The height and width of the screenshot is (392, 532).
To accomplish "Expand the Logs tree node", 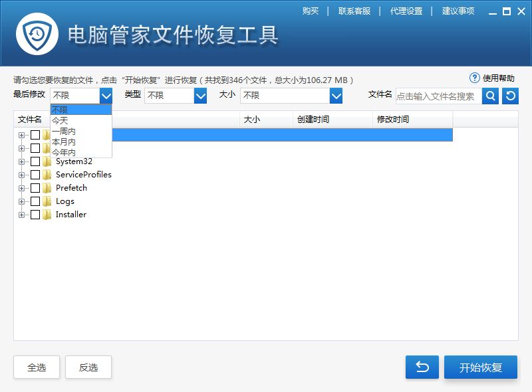I will [21, 201].
